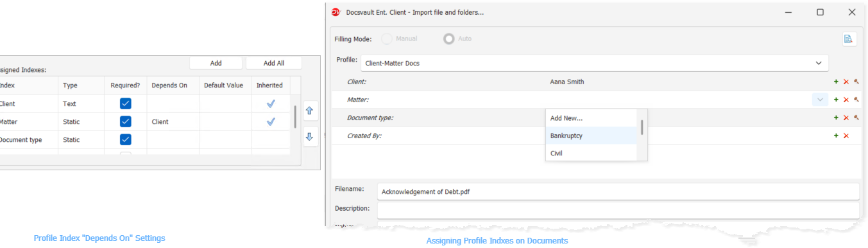Click the Add button above indexes
This screenshot has width=868, height=248.
216,63
